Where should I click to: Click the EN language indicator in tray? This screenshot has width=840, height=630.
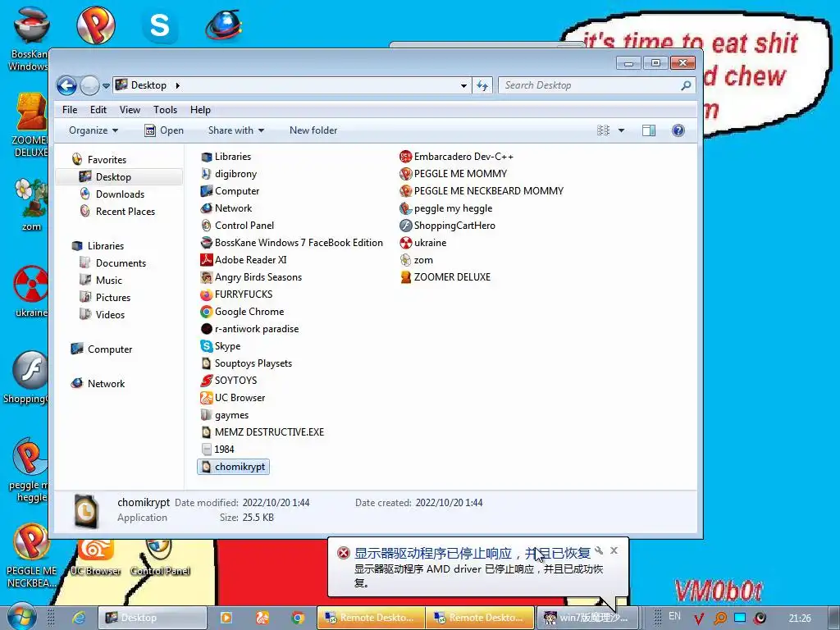pos(674,616)
